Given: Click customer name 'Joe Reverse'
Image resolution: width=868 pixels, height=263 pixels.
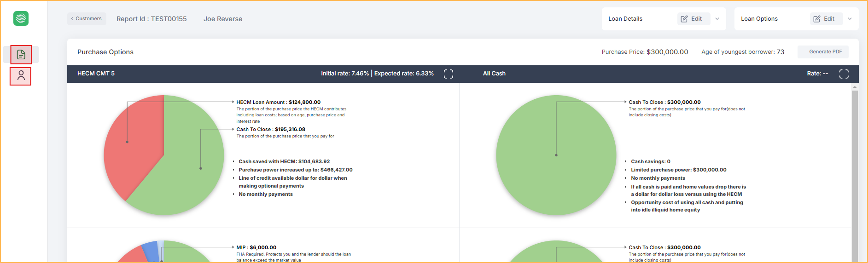Looking at the screenshot, I should point(223,19).
